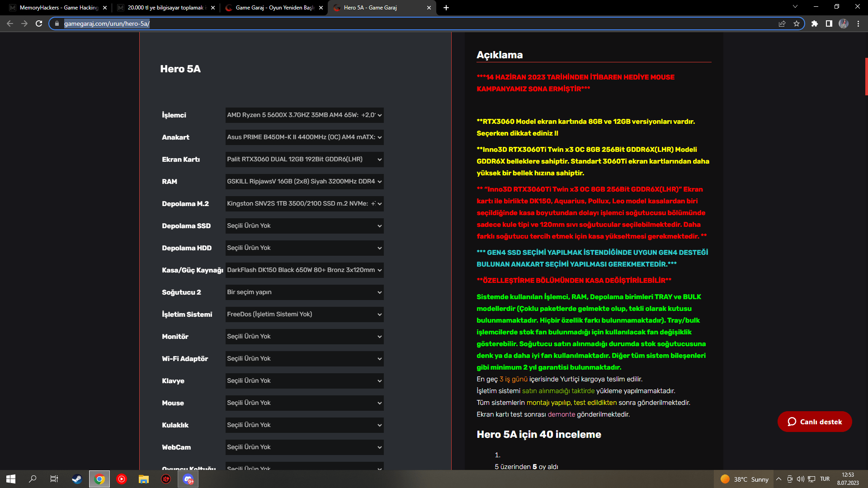Open network settings from the tray
868x488 pixels.
click(x=812, y=479)
